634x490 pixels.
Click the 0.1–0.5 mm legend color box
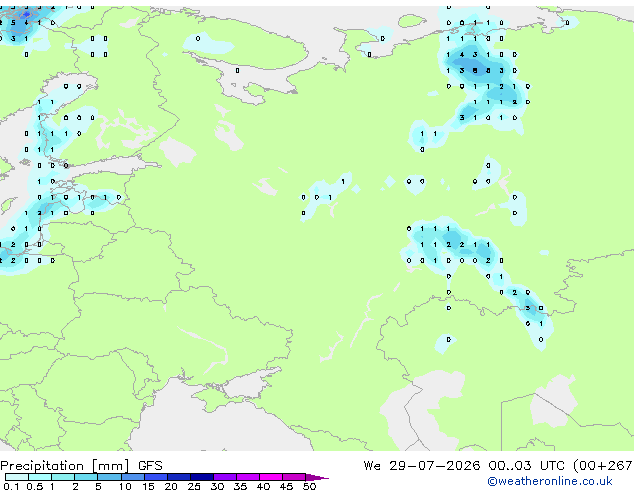click(x=17, y=477)
